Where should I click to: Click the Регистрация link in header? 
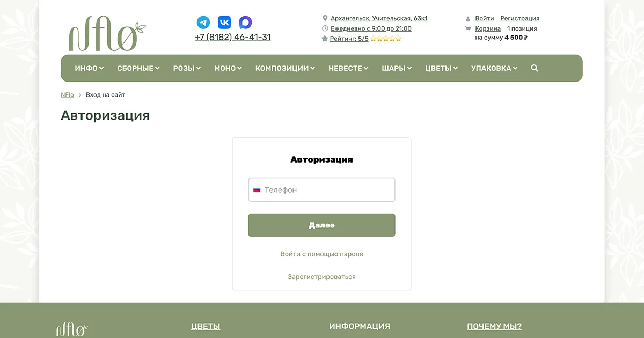[520, 19]
